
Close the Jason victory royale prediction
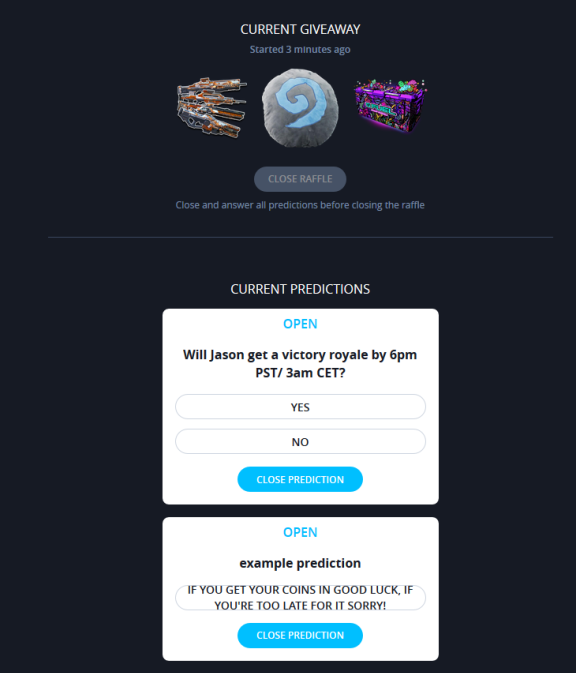[x=300, y=479]
